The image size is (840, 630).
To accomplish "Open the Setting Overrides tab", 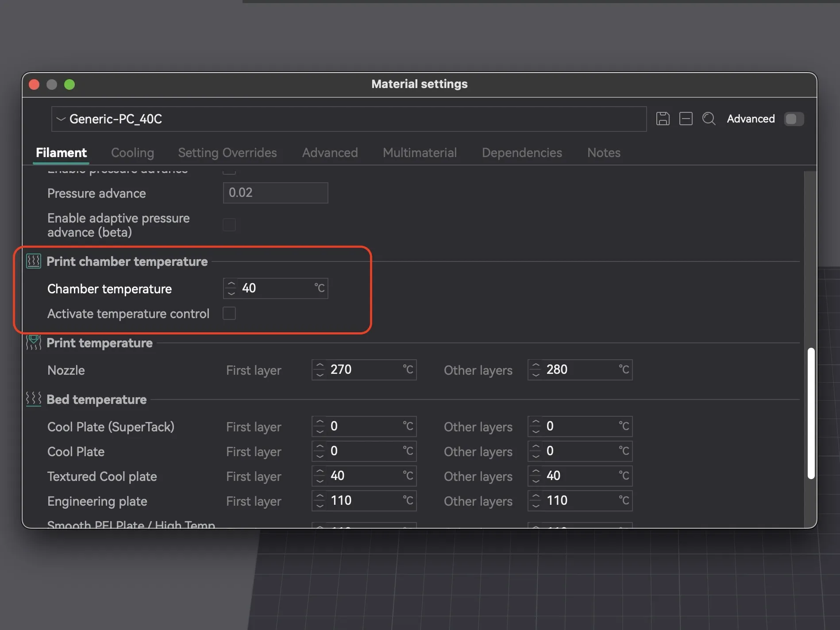I will pyautogui.click(x=227, y=153).
